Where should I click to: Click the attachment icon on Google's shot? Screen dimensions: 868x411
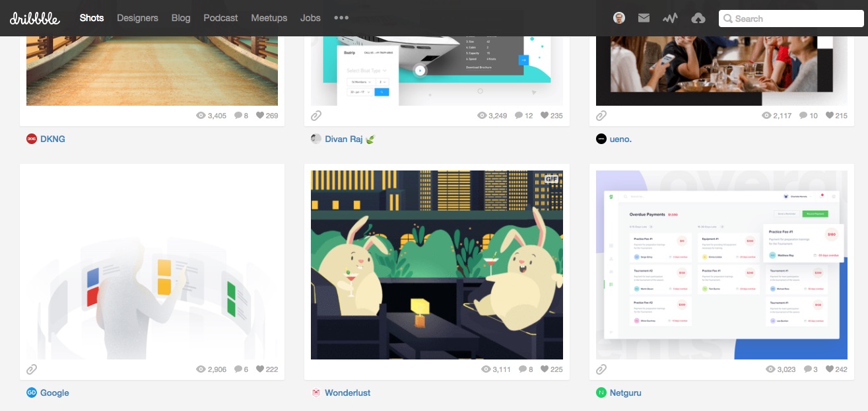[32, 369]
